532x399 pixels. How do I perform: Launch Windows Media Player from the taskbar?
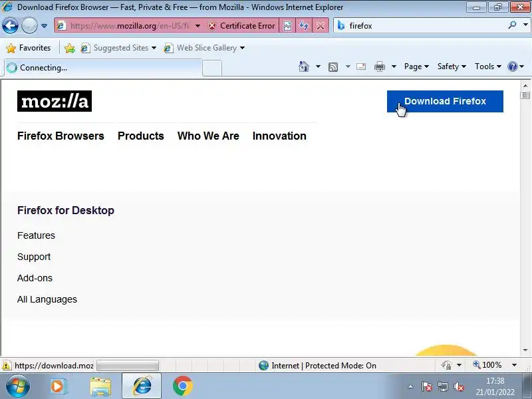59,386
